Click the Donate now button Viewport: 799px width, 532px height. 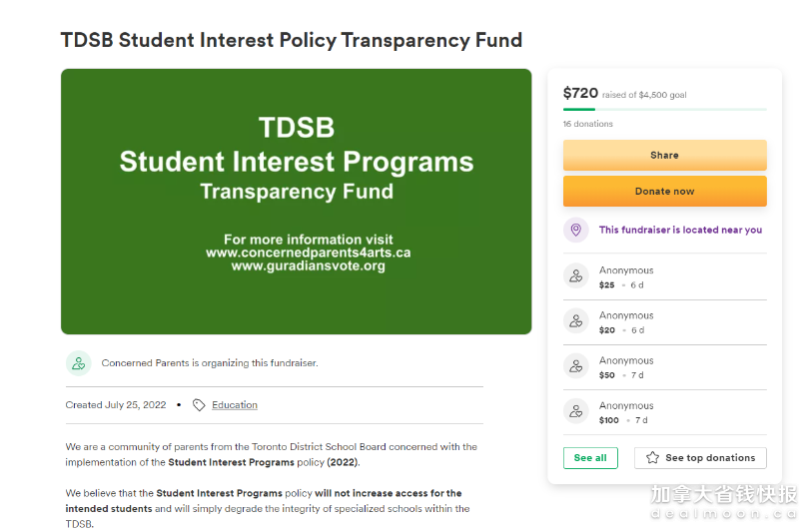point(664,192)
